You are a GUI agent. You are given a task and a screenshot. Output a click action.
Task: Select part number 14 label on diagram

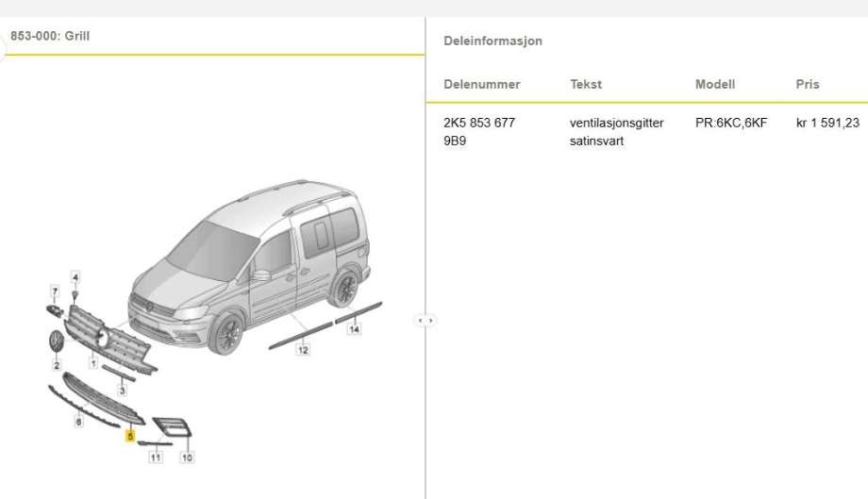point(355,329)
